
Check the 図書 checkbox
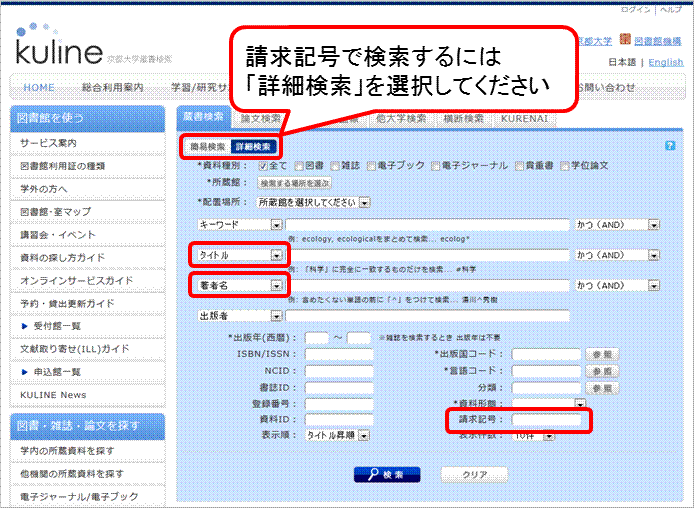[299, 166]
